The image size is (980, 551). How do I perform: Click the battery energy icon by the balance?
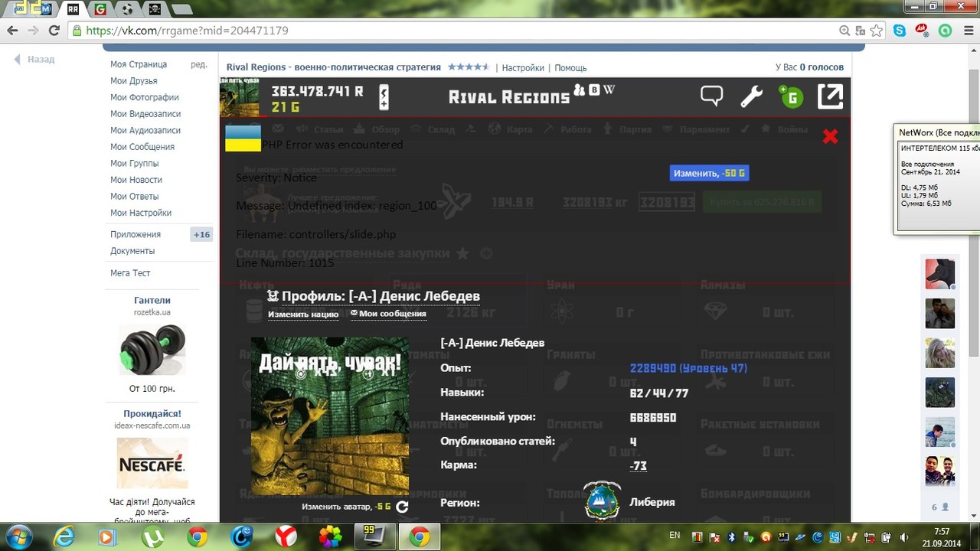tap(384, 97)
